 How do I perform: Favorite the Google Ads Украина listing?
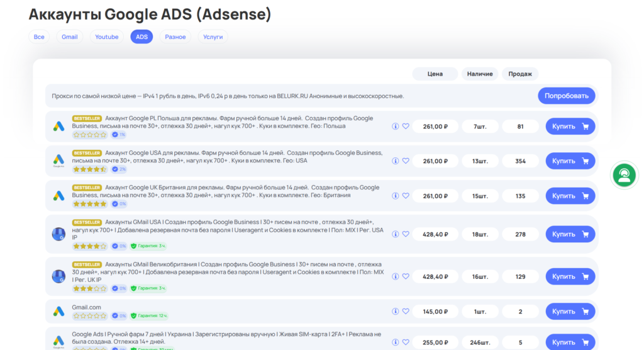pyautogui.click(x=406, y=342)
